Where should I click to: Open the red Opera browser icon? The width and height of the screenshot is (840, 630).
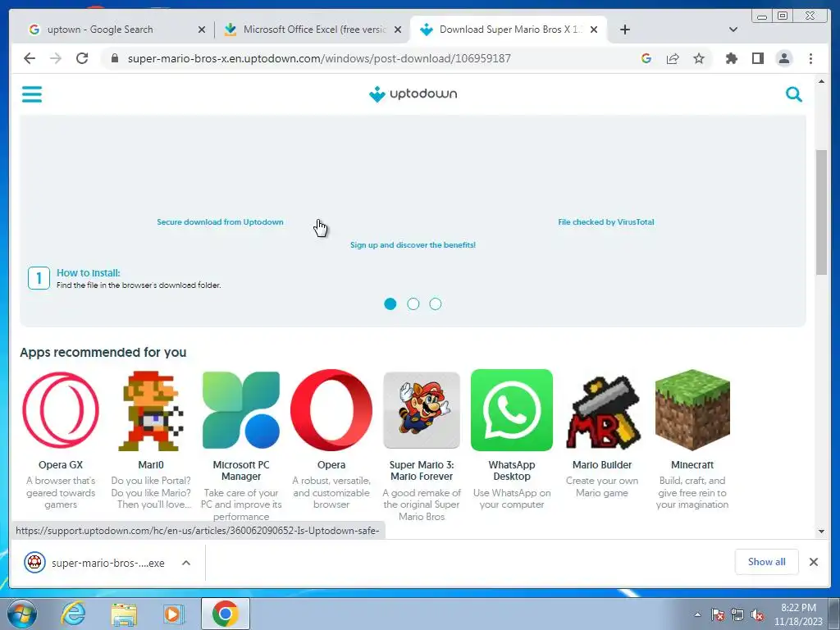(x=331, y=410)
